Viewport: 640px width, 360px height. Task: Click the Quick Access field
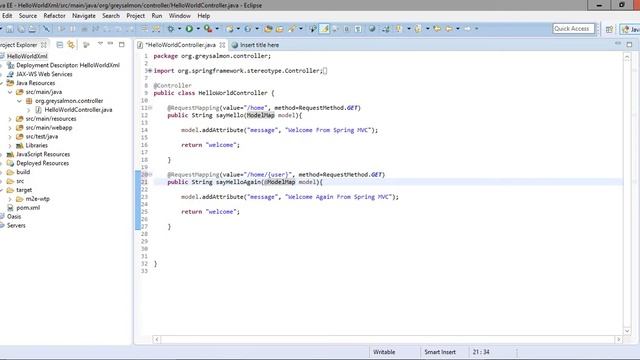point(573,29)
